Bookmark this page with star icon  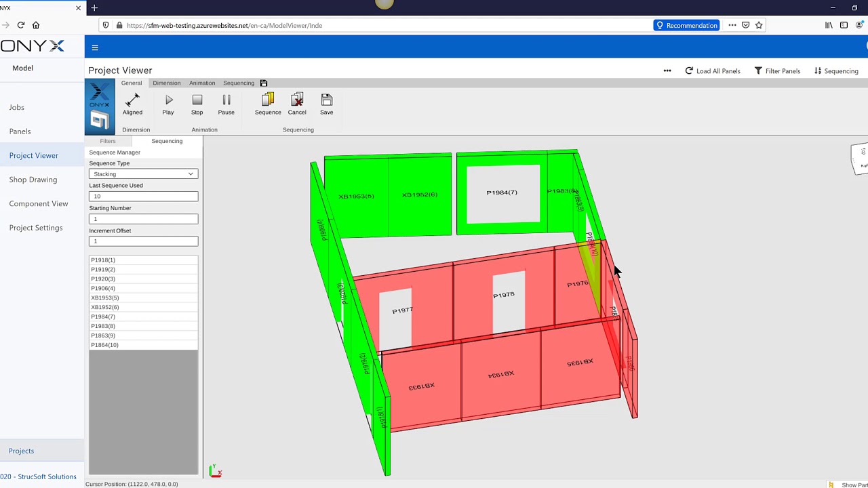click(x=759, y=25)
